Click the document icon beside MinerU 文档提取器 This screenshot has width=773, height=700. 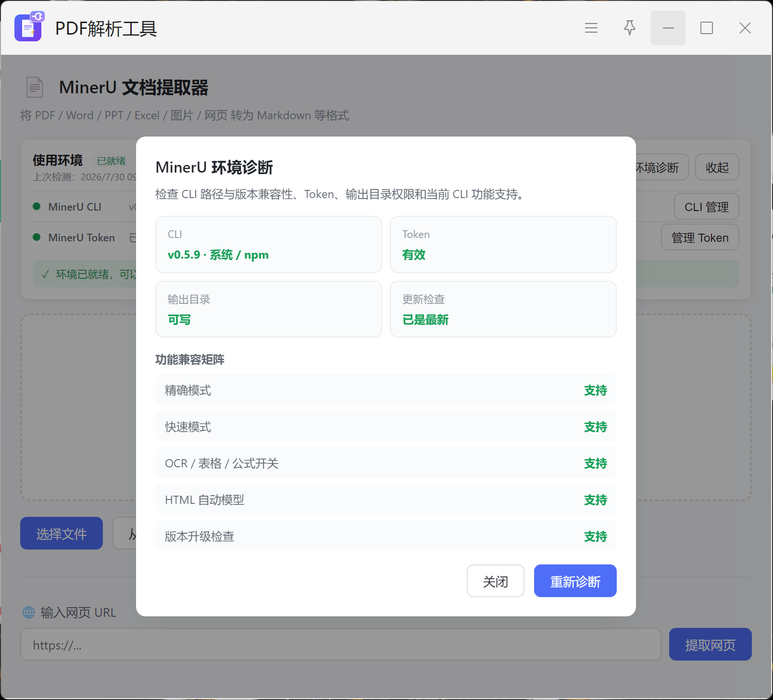(35, 87)
